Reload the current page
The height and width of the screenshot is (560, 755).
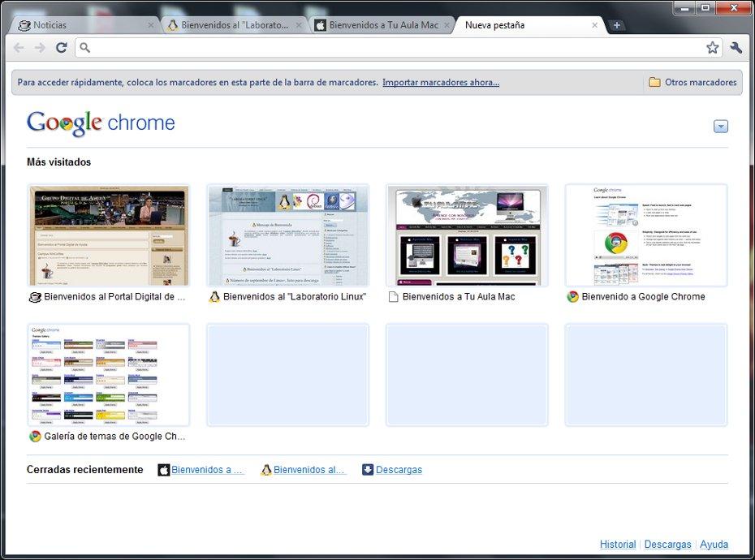coord(61,48)
